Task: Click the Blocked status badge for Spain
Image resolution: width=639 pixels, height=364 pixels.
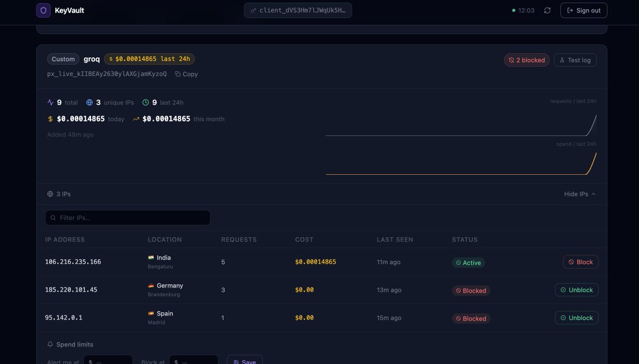Action: pyautogui.click(x=471, y=318)
